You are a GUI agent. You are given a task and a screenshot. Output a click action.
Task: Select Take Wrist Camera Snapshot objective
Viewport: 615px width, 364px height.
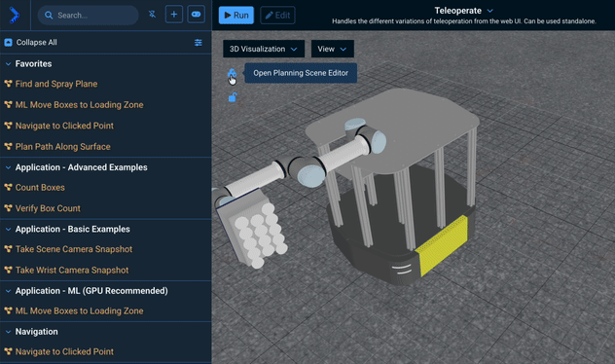pos(72,271)
